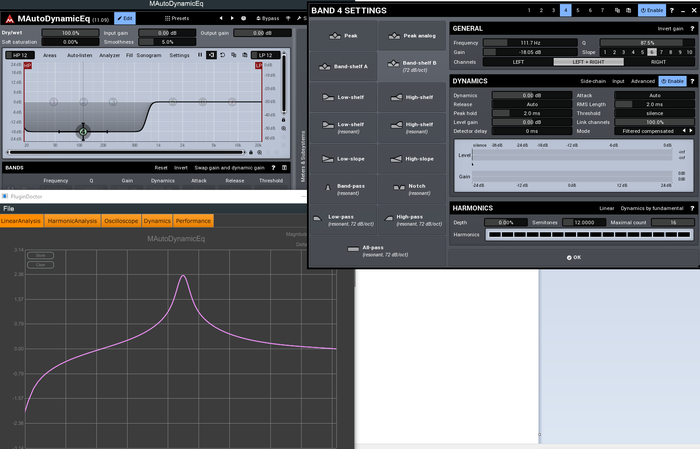The image size is (700, 449).
Task: Click the undo arrow in the EQ graph toolbar
Action: [222, 55]
